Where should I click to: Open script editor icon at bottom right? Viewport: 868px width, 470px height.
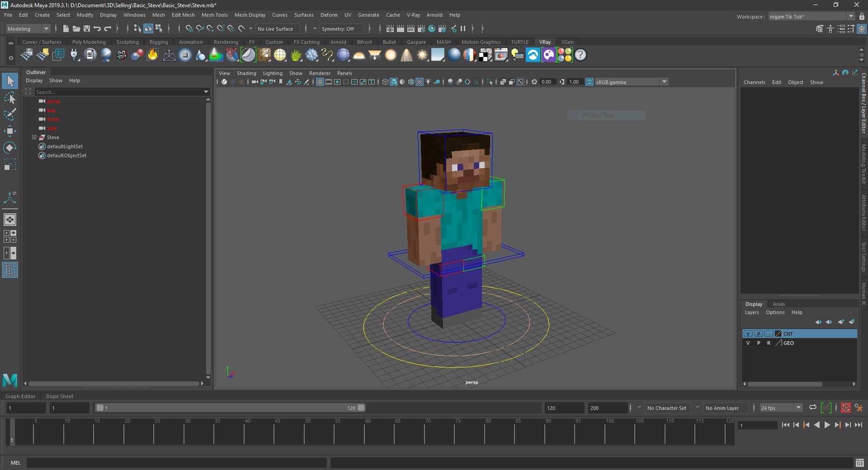tap(860, 463)
